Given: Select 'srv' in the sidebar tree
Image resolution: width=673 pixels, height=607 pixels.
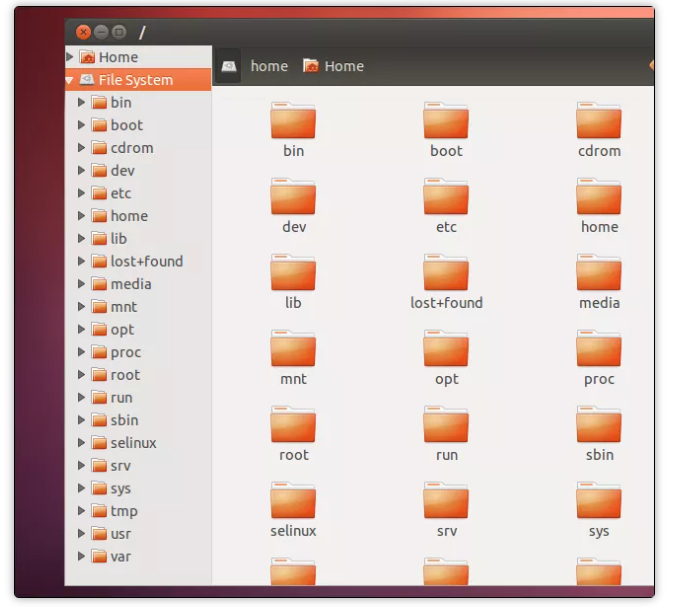Looking at the screenshot, I should point(121,466).
